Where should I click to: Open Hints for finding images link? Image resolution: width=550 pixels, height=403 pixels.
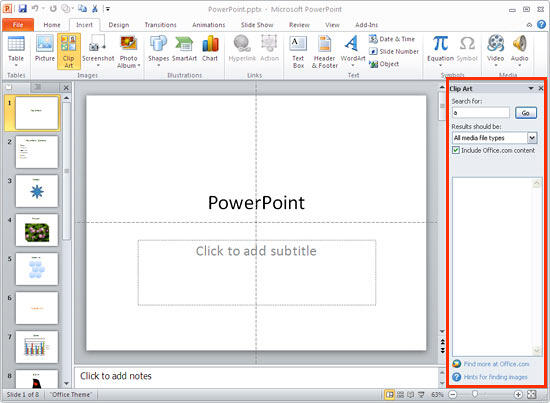[x=495, y=377]
